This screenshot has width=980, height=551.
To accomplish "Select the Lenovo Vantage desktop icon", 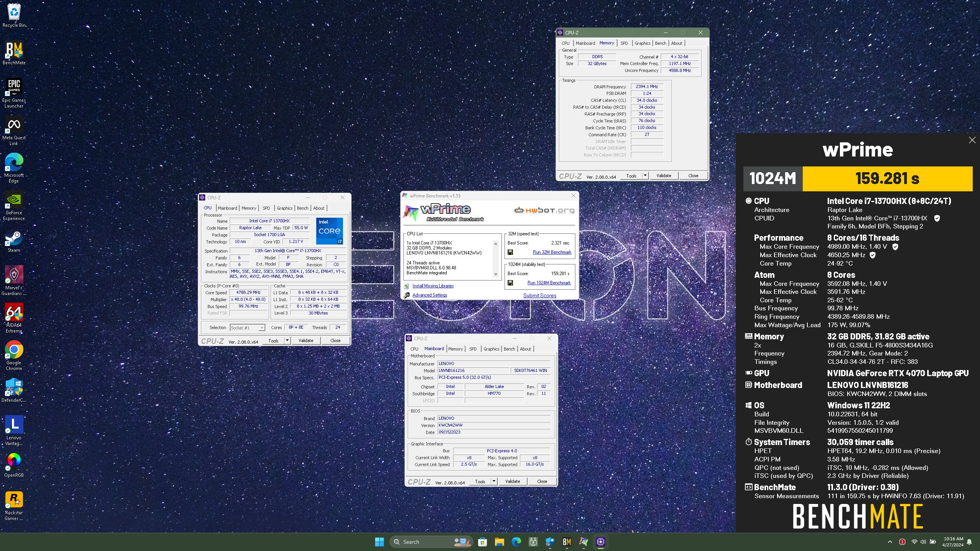I will click(x=14, y=430).
